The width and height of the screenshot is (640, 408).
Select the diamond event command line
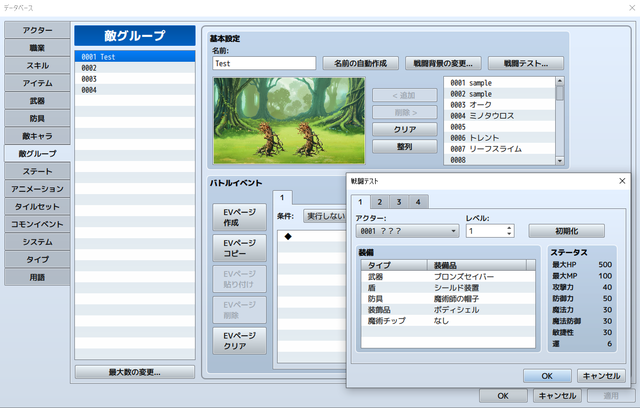tap(312, 236)
